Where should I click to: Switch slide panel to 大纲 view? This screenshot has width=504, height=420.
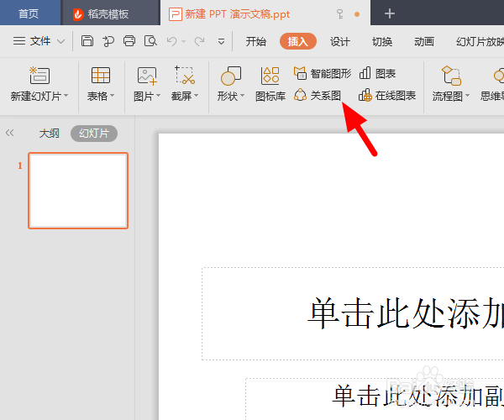(50, 134)
